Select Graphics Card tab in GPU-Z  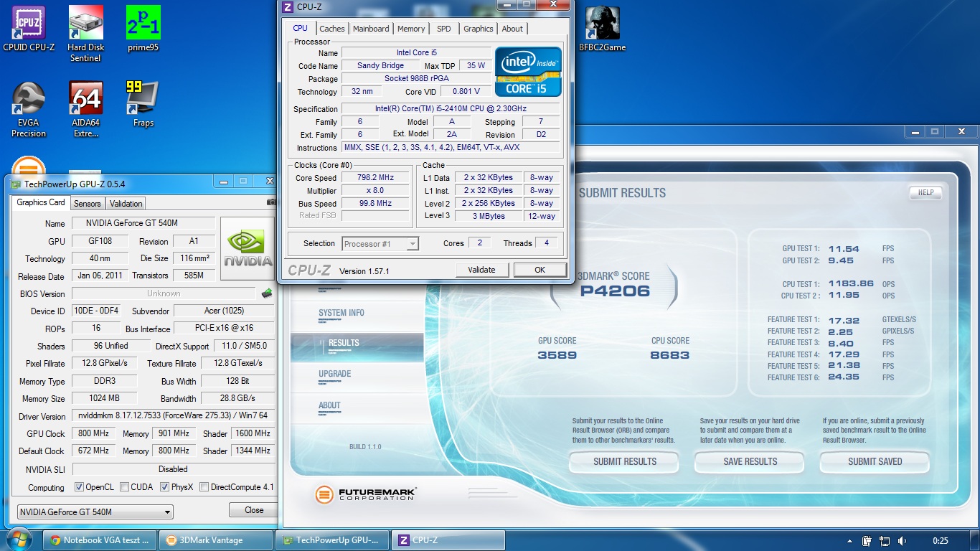pos(41,202)
